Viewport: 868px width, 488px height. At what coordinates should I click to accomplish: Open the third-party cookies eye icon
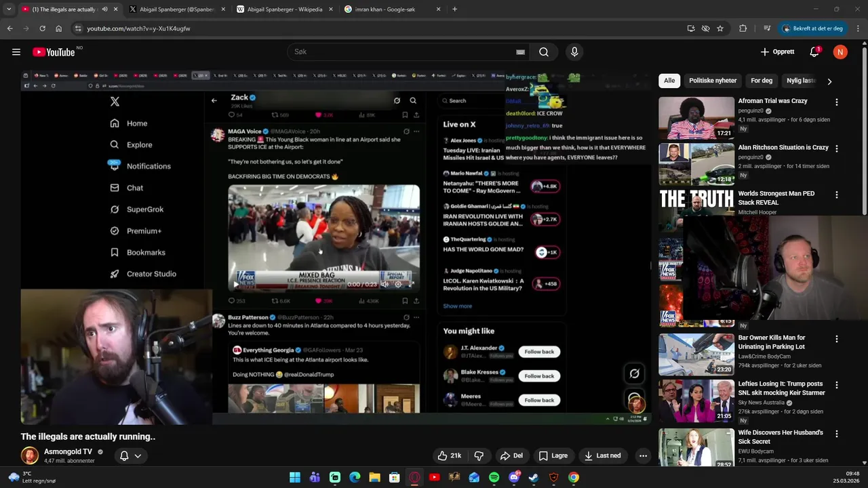click(x=705, y=28)
